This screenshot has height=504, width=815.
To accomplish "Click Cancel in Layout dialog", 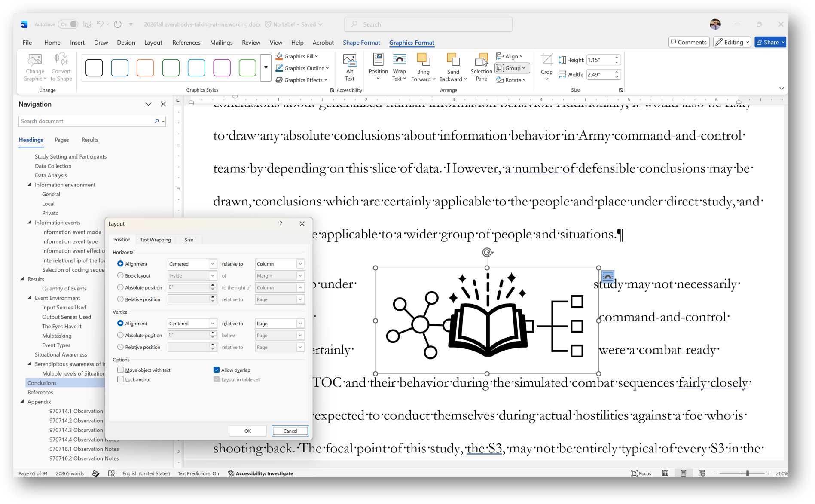I will [290, 431].
